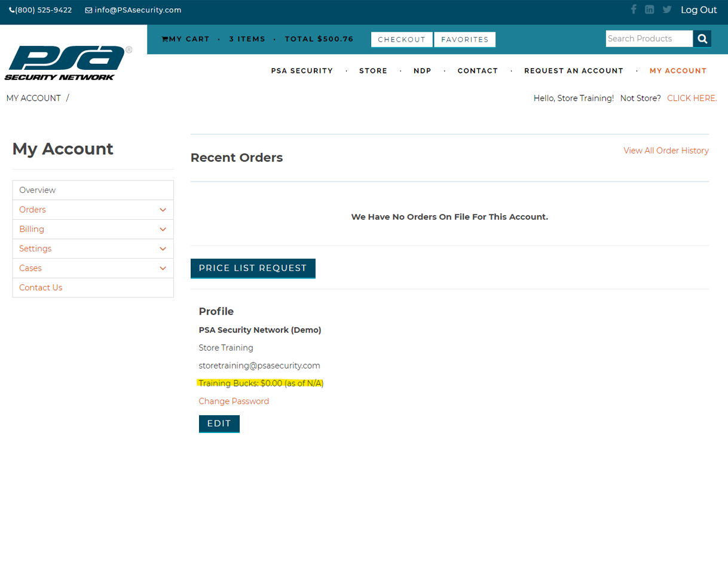Click the MY ACCOUNT breadcrumb
The height and width of the screenshot is (568, 728).
coord(33,98)
